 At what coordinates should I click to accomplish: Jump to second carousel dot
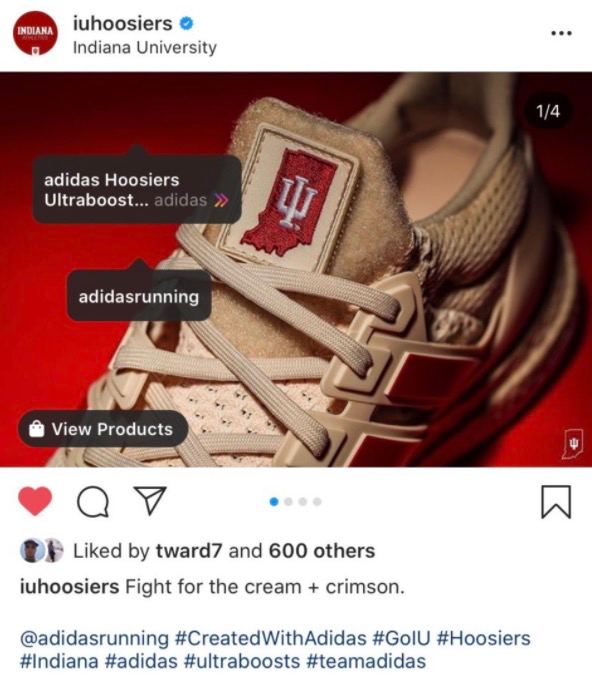[x=288, y=502]
